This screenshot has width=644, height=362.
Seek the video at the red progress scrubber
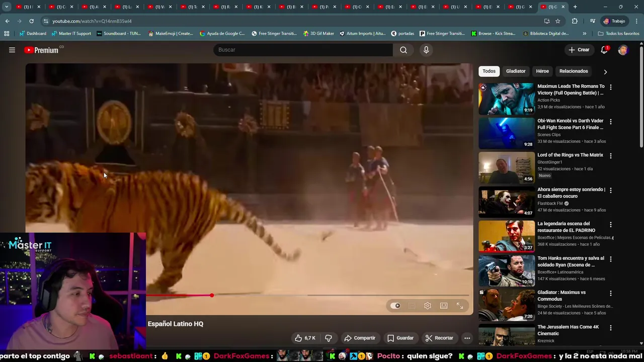coord(212,295)
